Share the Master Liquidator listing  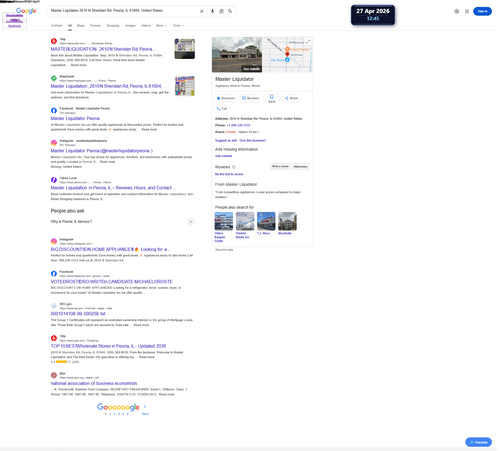pos(291,98)
